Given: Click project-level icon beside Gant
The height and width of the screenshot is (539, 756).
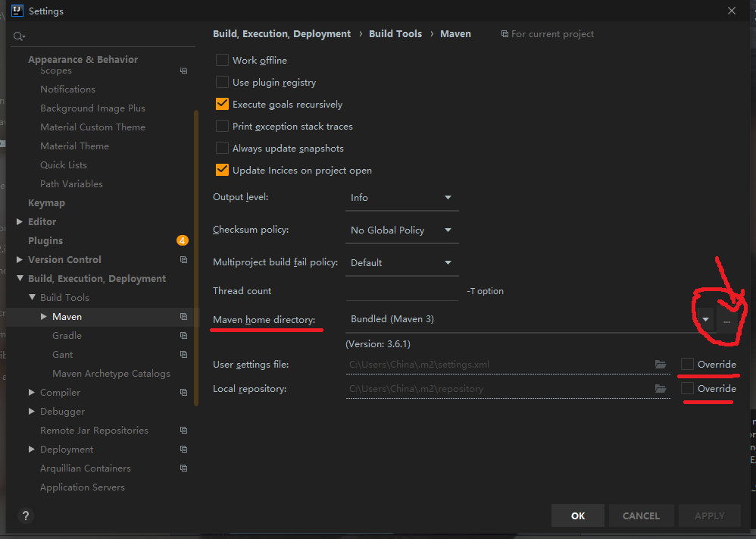Looking at the screenshot, I should click(x=183, y=354).
